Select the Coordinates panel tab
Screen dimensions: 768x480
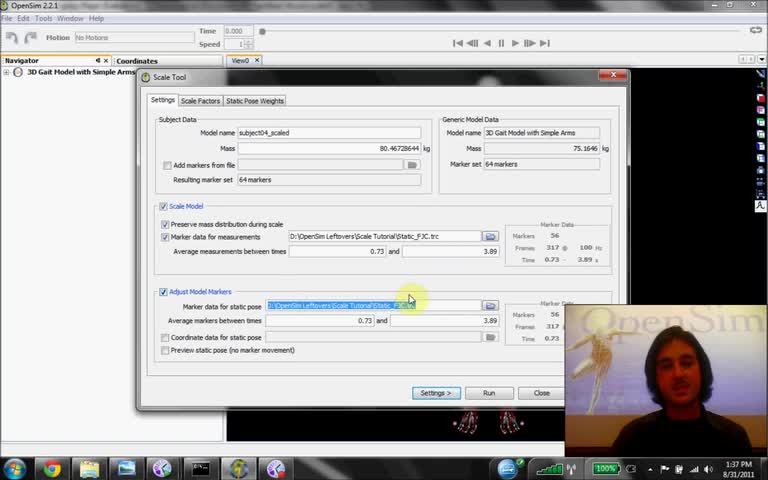coord(137,61)
